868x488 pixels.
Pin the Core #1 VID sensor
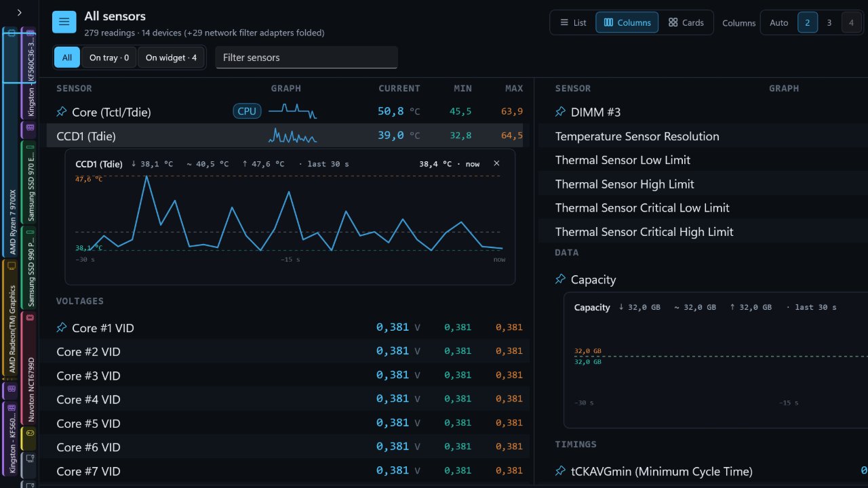click(62, 327)
